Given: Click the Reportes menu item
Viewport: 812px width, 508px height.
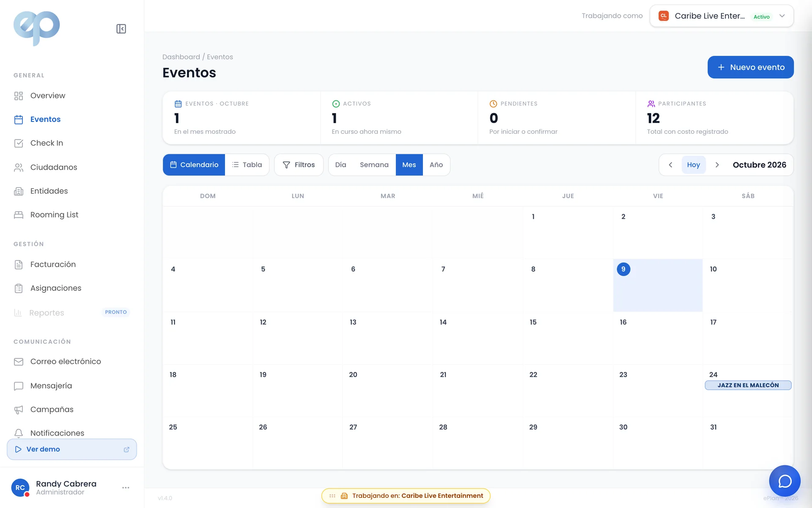Looking at the screenshot, I should (72, 312).
